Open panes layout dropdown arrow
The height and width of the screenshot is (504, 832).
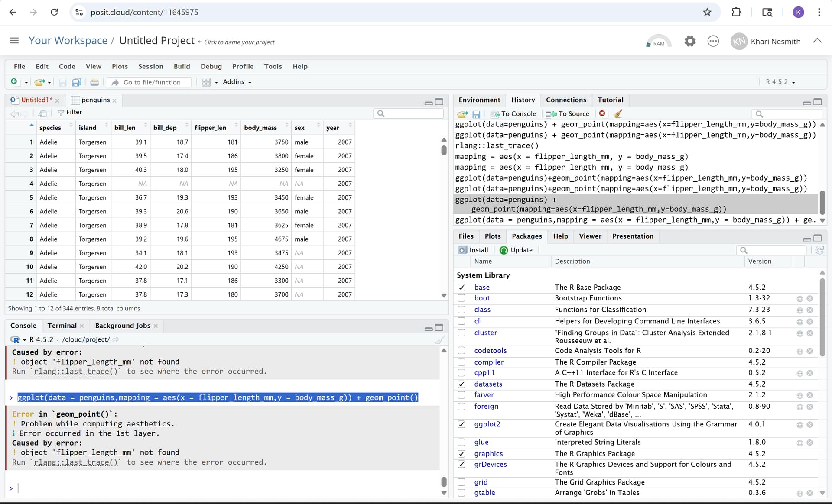(x=216, y=82)
